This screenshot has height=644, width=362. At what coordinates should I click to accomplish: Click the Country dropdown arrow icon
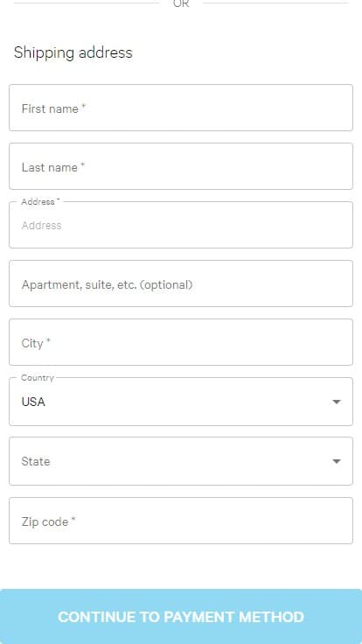point(337,402)
